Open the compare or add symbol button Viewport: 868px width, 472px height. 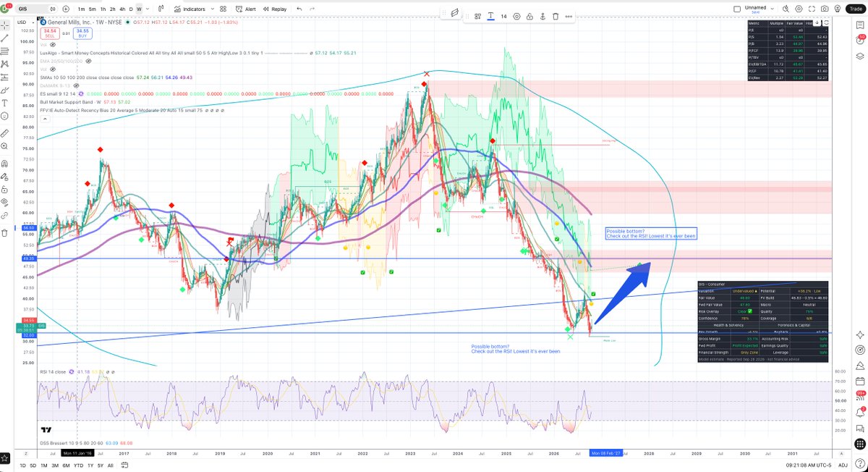(x=66, y=9)
